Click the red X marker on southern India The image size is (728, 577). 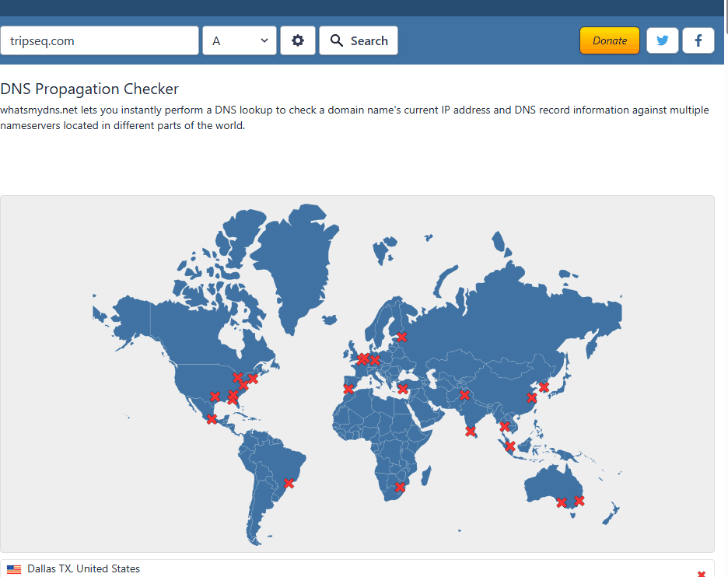coord(471,432)
